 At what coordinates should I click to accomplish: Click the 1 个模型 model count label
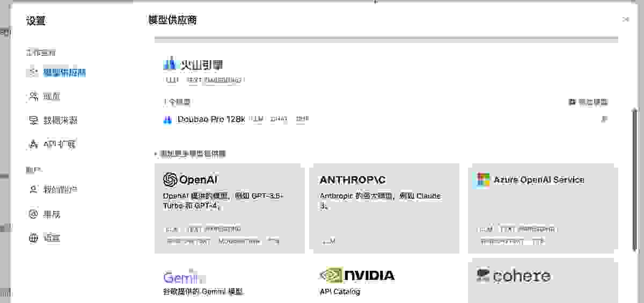(x=177, y=102)
